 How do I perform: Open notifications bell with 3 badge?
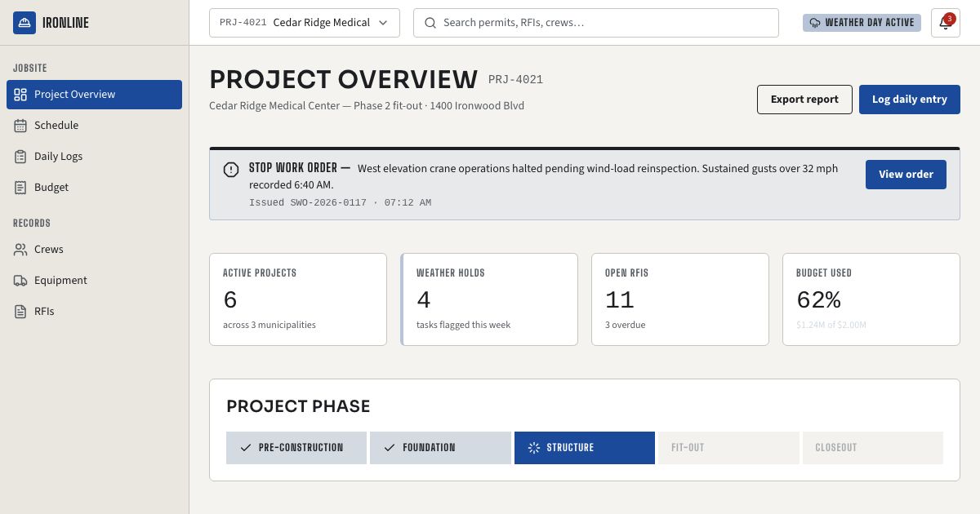coord(946,23)
